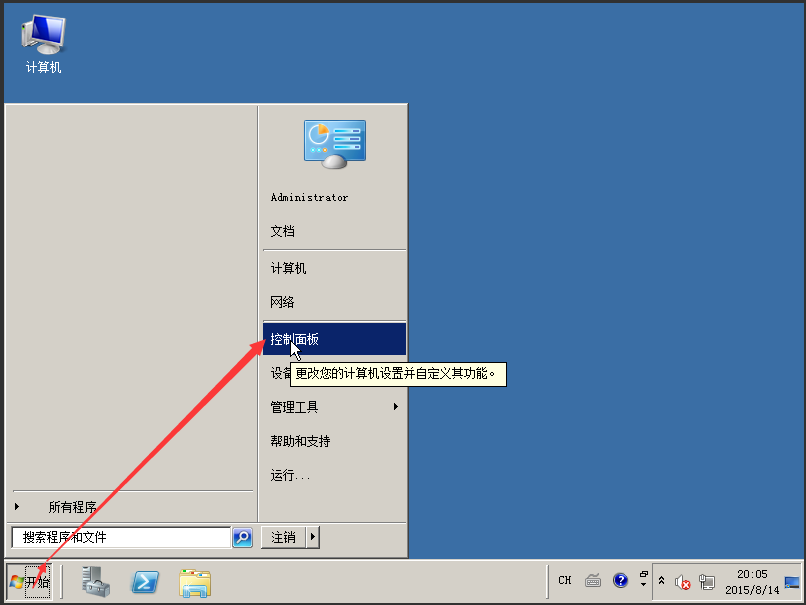Image resolution: width=806 pixels, height=605 pixels.
Task: Click the 搜索程序和文件 search box
Action: coord(121,538)
